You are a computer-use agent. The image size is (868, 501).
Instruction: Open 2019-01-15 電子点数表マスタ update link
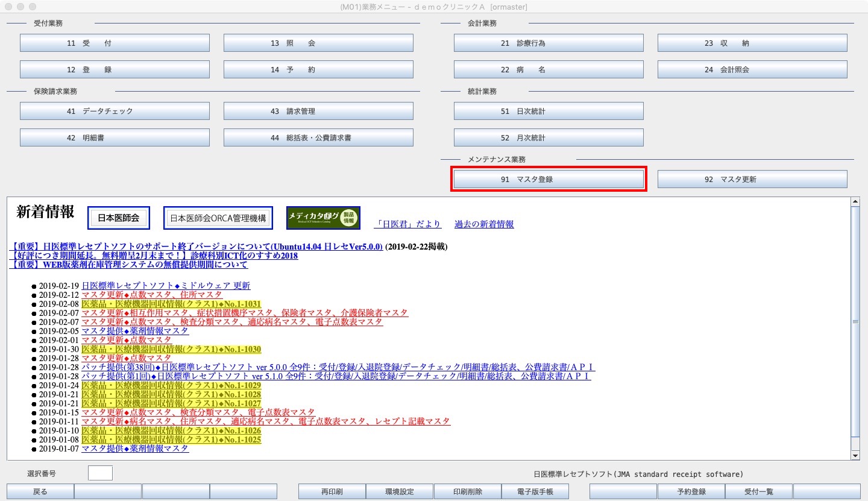pyautogui.click(x=198, y=412)
